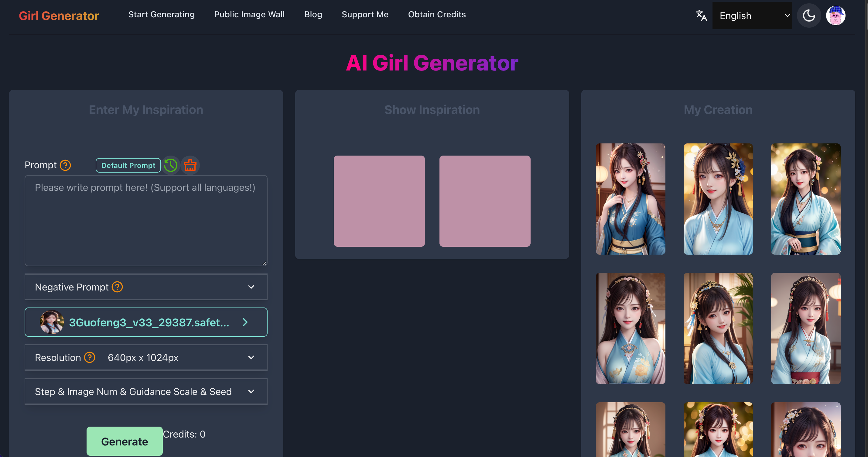Click the Prompt help question mark icon
Viewport: 868px width, 457px height.
pos(65,165)
